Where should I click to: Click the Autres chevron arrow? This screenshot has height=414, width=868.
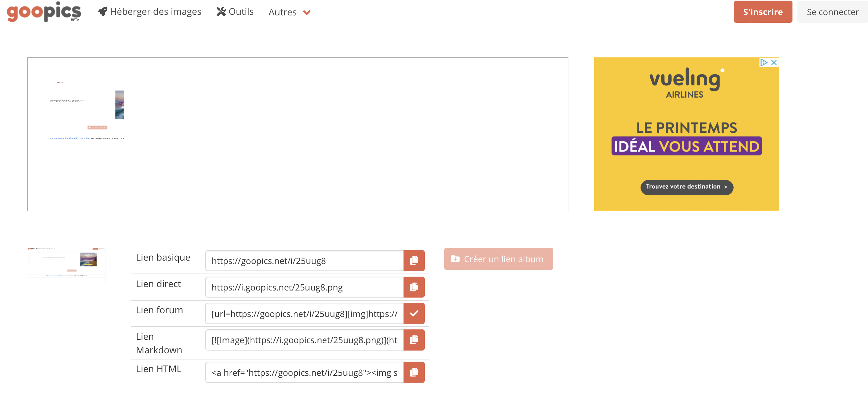pyautogui.click(x=307, y=12)
